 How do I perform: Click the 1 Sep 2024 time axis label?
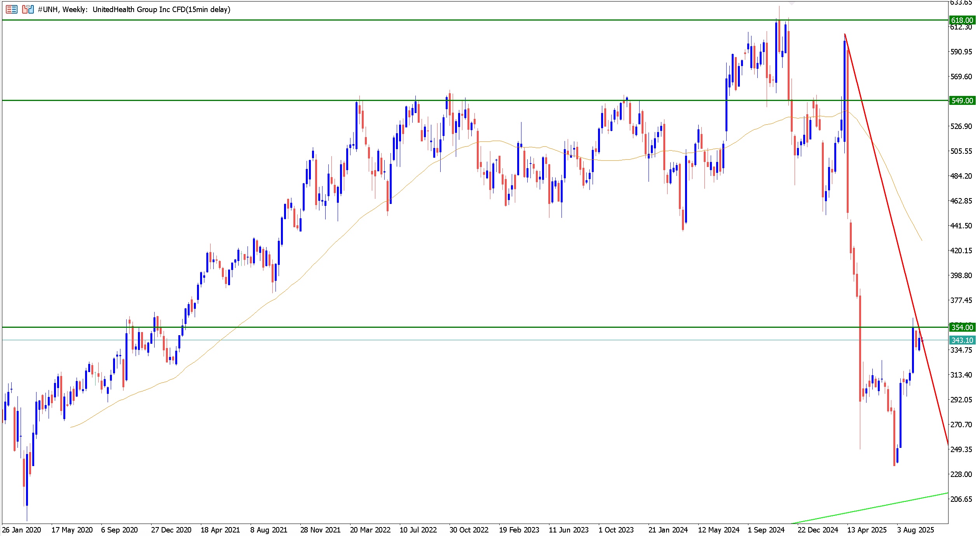tap(766, 530)
